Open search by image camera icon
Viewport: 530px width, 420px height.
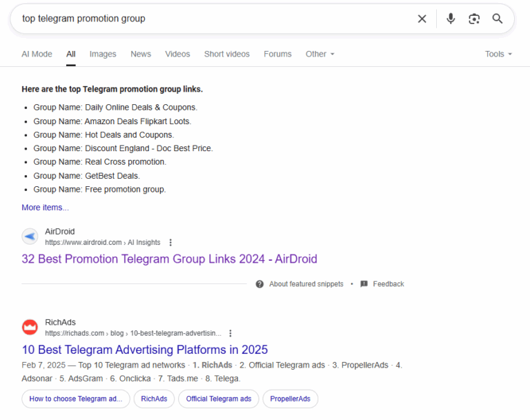pos(474,19)
